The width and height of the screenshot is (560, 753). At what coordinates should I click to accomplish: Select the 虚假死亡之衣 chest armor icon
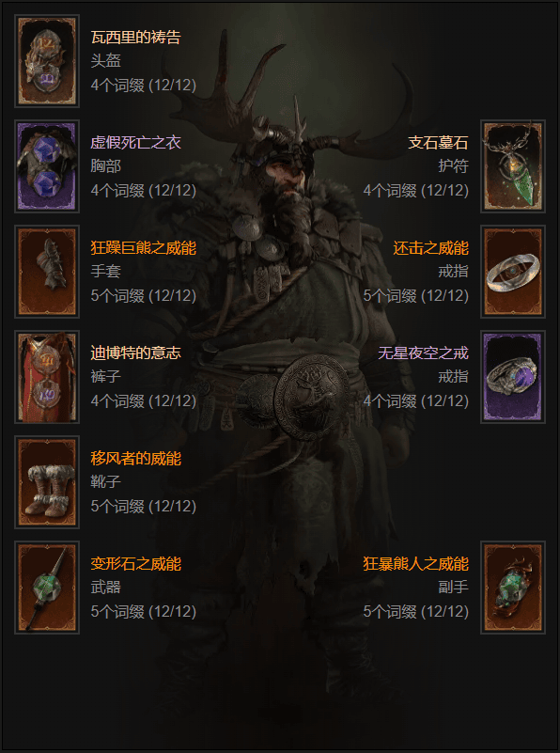pos(47,166)
